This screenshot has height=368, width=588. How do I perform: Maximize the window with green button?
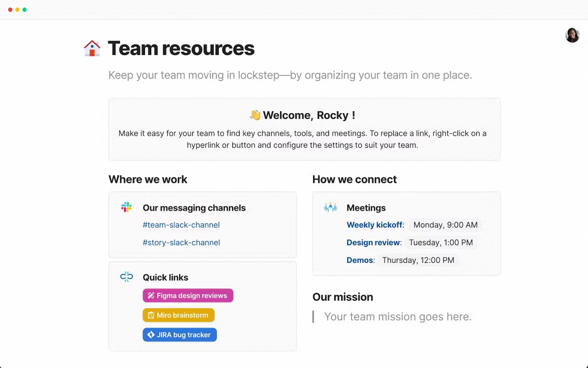[24, 10]
